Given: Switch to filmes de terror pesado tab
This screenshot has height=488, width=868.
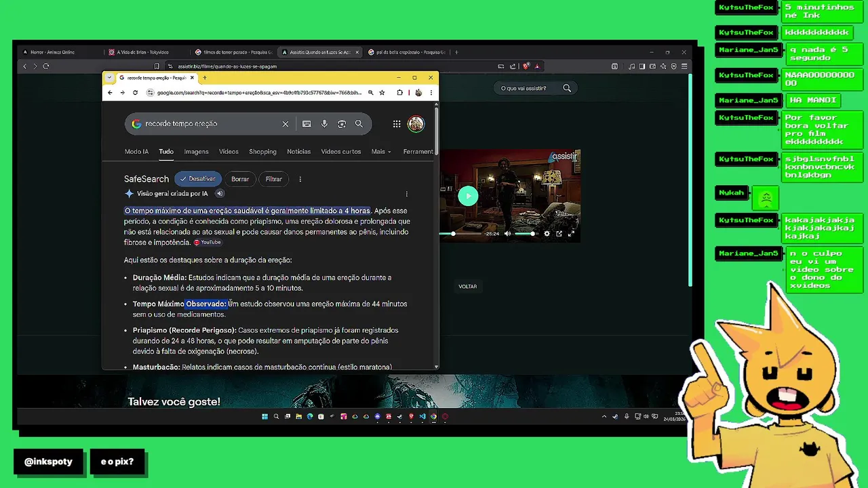Looking at the screenshot, I should (234, 52).
